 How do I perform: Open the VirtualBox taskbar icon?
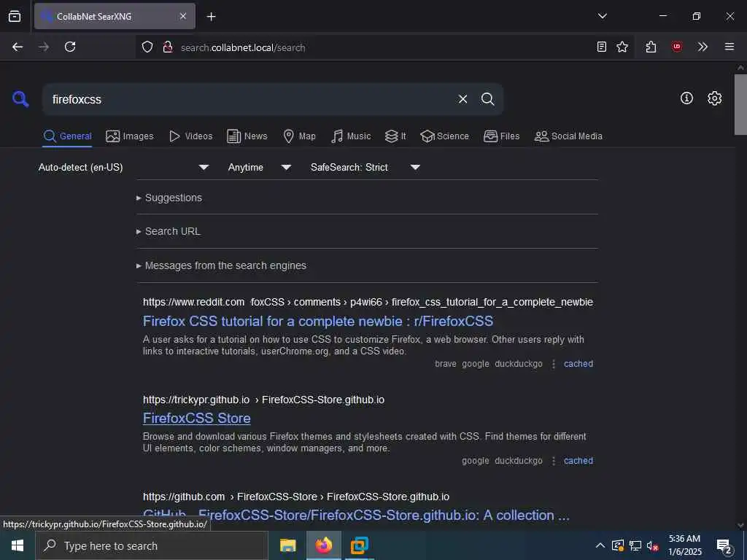(359, 545)
